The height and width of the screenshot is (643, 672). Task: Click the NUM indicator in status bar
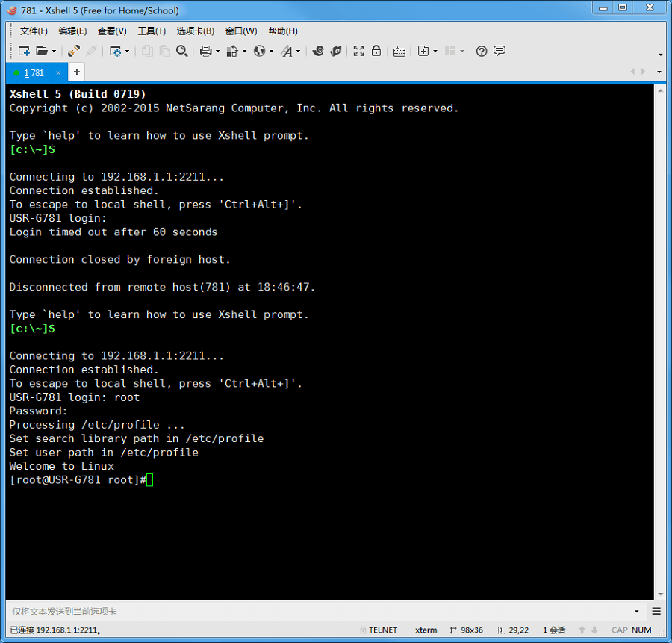coord(641,630)
